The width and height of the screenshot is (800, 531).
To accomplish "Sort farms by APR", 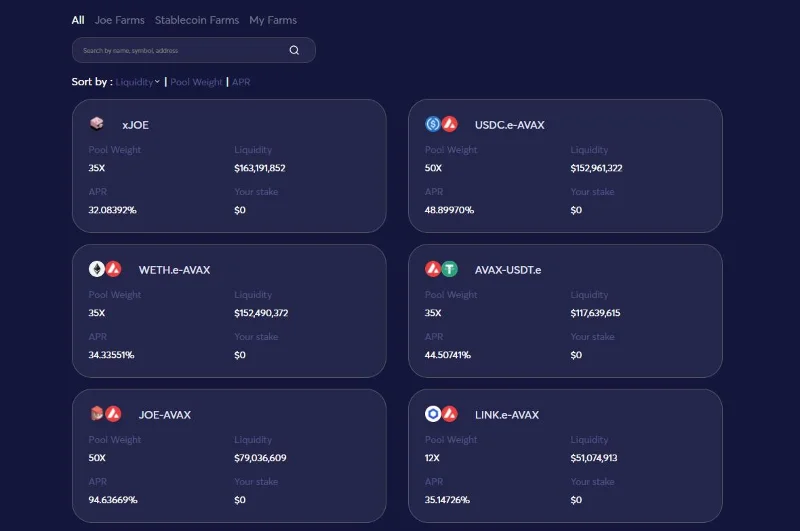I will point(241,82).
